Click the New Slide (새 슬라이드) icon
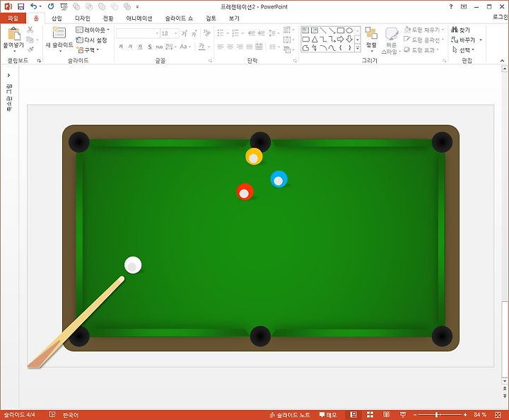This screenshot has width=509, height=420. (59, 33)
